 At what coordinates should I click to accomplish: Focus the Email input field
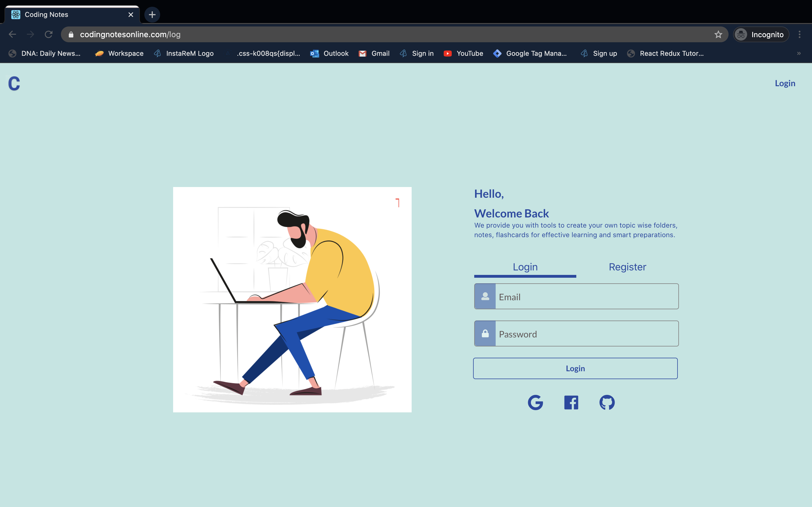coord(586,297)
